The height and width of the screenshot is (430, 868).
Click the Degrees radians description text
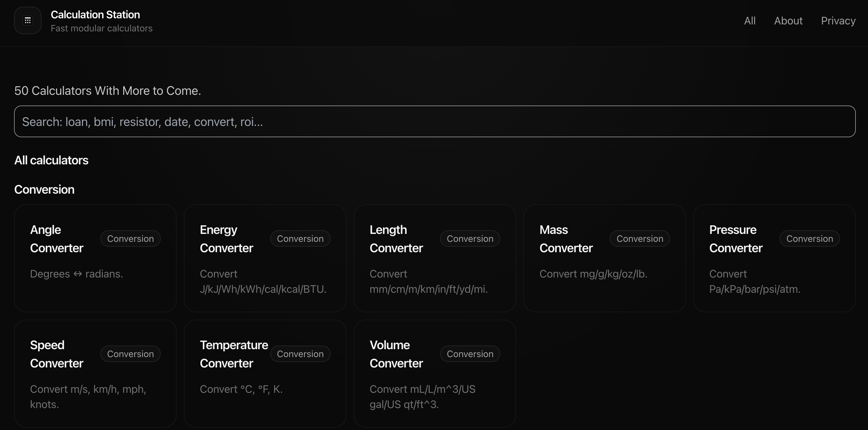point(77,274)
